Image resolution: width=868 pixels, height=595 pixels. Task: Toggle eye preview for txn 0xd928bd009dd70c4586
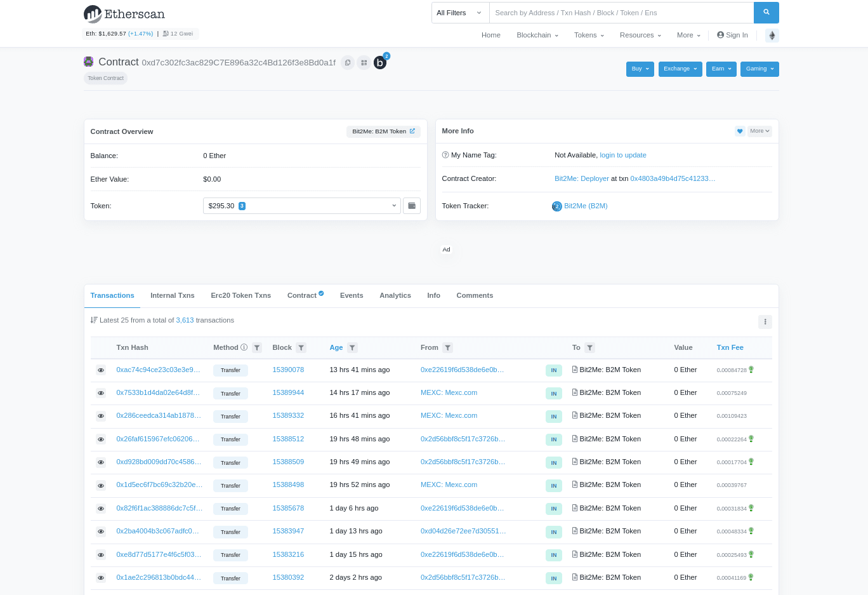click(100, 462)
